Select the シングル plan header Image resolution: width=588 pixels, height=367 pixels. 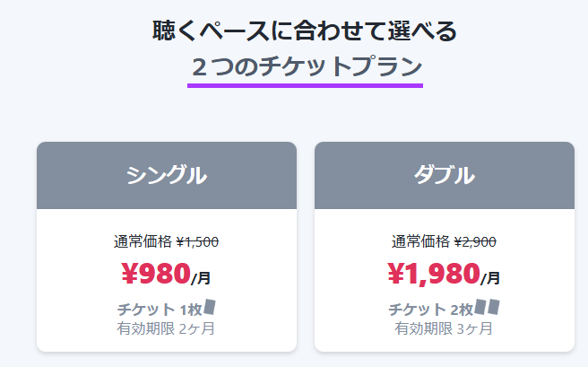pyautogui.click(x=166, y=175)
